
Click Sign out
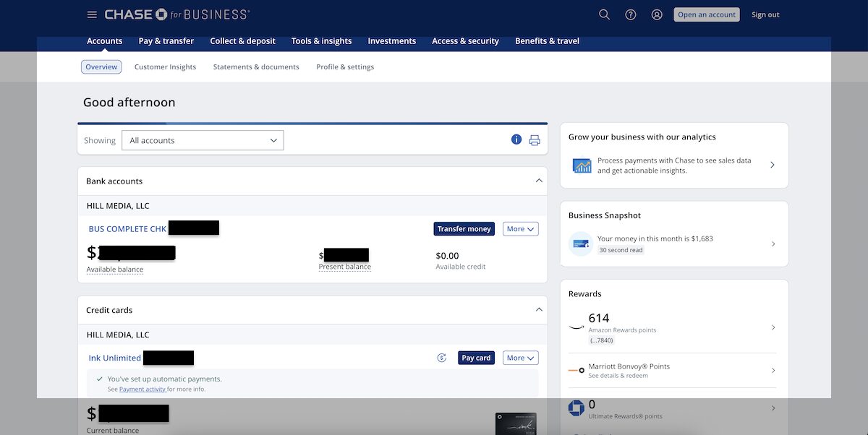[x=765, y=14]
